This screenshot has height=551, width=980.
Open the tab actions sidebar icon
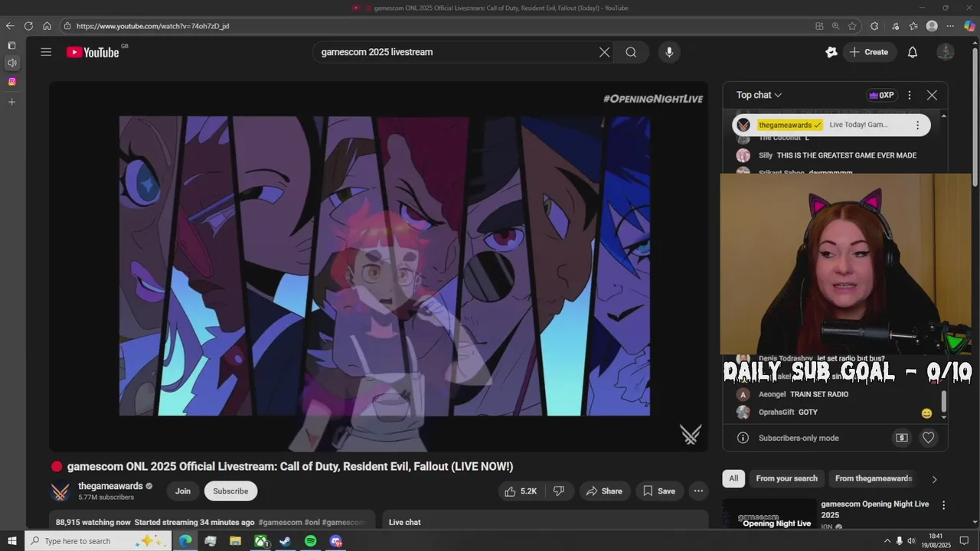[11, 46]
